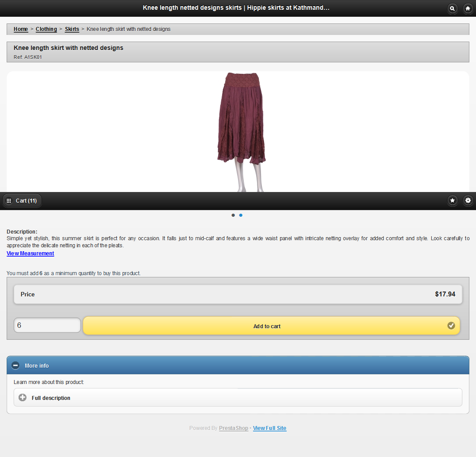
Task: Open the search icon in header
Action: [452, 8]
